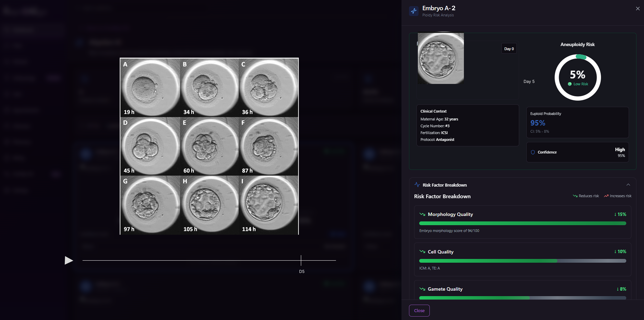This screenshot has height=320, width=644.
Task: Click the Cell Quality progress bar
Action: [522, 261]
